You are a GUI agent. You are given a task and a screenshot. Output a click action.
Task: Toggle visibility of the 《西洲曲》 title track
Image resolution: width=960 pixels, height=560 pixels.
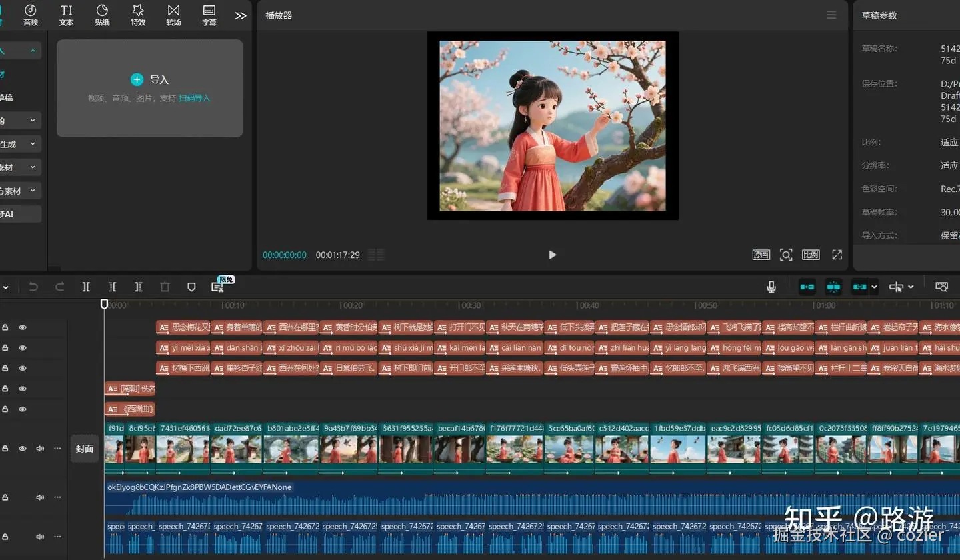[23, 409]
